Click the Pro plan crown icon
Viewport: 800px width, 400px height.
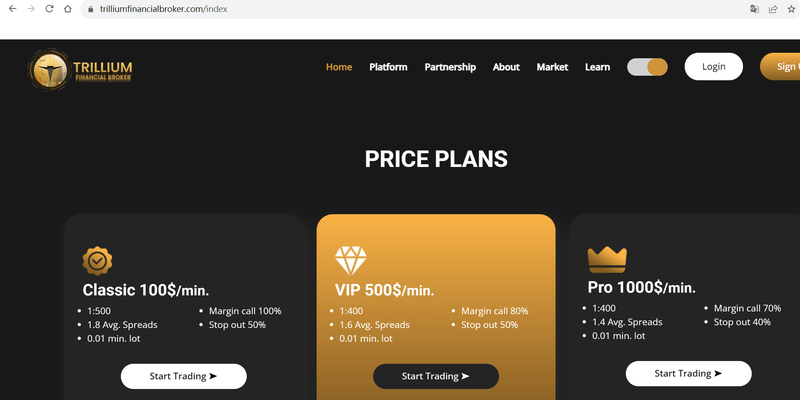[x=607, y=259]
